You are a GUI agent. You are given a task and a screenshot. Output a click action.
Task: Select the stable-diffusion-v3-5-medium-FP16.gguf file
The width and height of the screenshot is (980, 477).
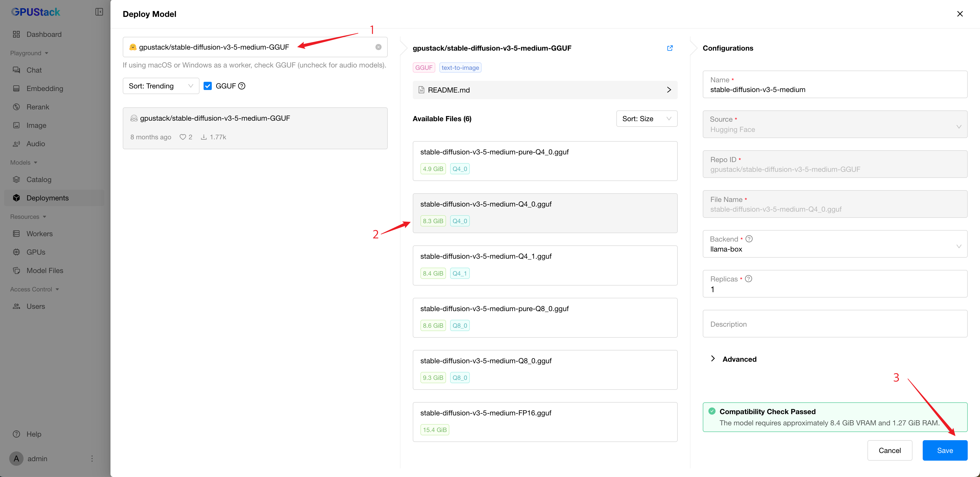[x=545, y=422]
